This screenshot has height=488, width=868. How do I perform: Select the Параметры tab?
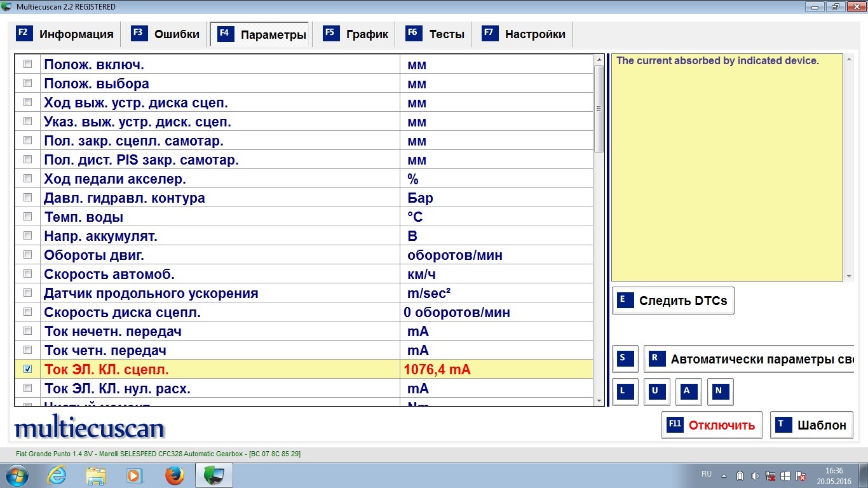click(x=261, y=34)
